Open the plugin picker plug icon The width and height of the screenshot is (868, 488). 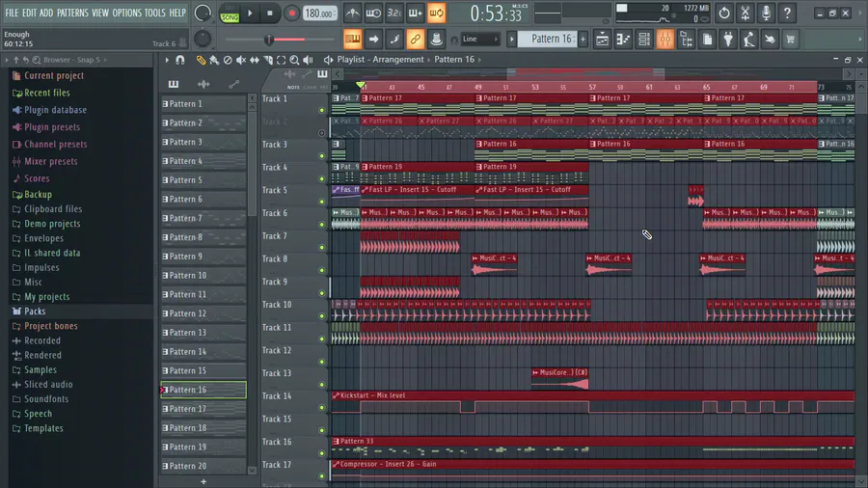tap(728, 40)
